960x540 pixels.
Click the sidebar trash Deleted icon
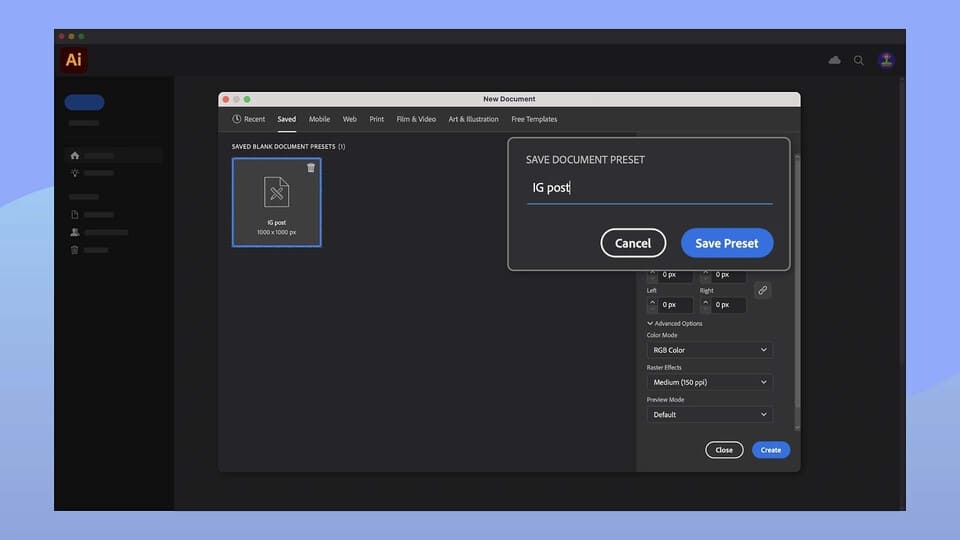click(75, 249)
